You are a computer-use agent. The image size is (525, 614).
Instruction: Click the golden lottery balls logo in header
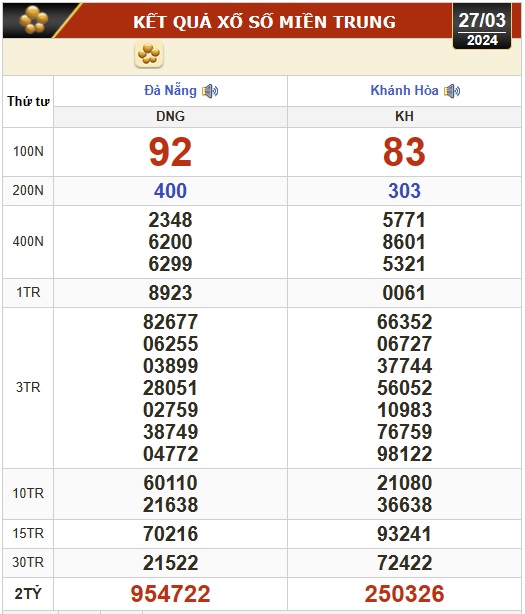point(34,20)
